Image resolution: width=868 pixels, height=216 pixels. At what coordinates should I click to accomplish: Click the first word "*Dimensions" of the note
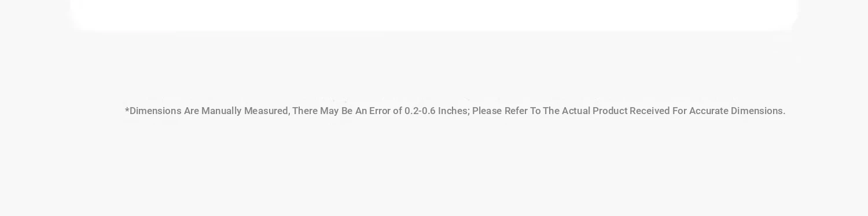point(153,111)
